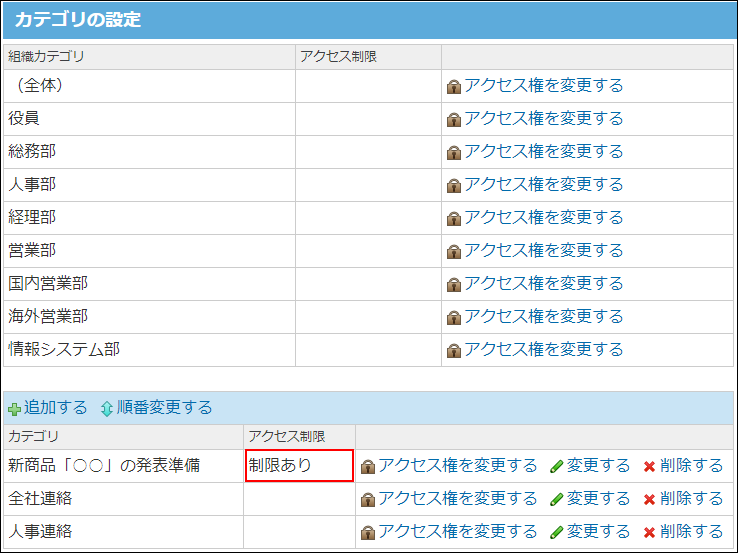Open アクセス権を変更する for 営業部

(544, 250)
